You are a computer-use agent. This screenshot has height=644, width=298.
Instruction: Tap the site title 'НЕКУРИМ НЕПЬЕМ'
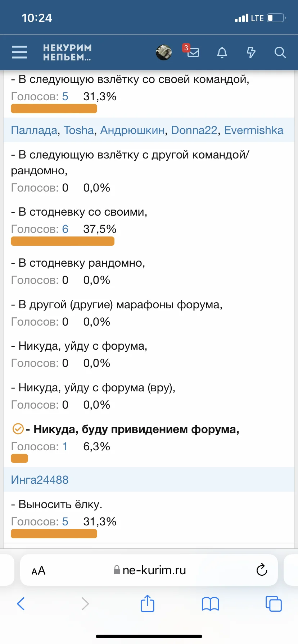[x=67, y=52]
